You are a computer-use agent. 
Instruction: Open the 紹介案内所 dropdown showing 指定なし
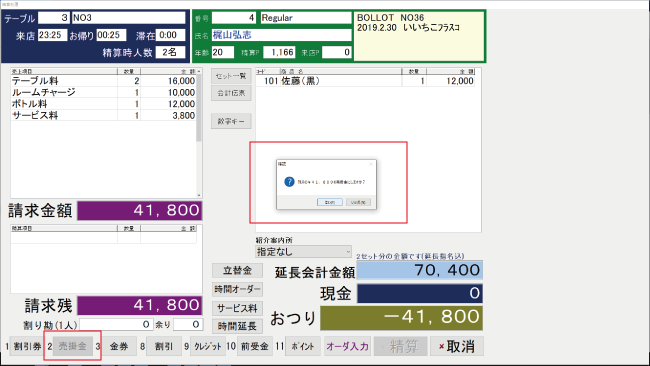tap(303, 252)
